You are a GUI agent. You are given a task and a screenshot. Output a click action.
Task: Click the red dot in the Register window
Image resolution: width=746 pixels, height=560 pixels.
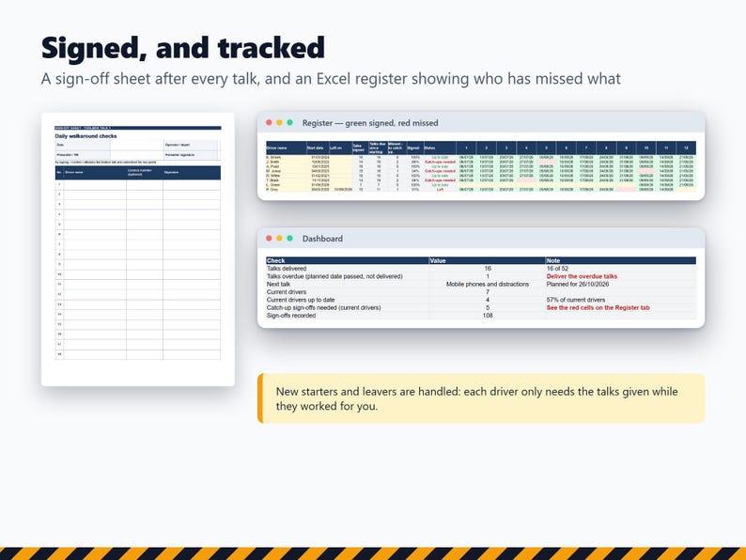click(x=269, y=123)
